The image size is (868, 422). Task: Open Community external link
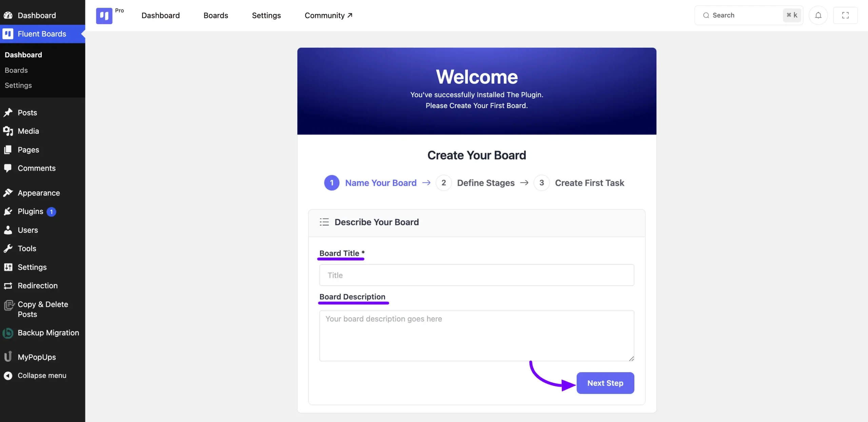[329, 15]
